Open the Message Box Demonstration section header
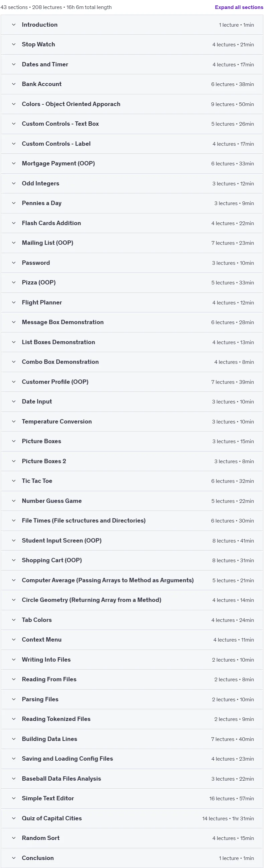Viewport: 264px width, 868px height. pos(132,322)
